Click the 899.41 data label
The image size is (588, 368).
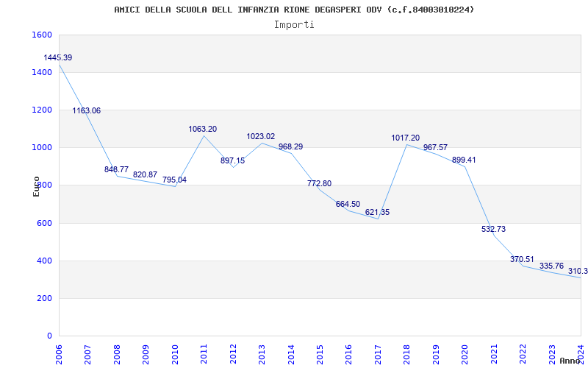[464, 160]
